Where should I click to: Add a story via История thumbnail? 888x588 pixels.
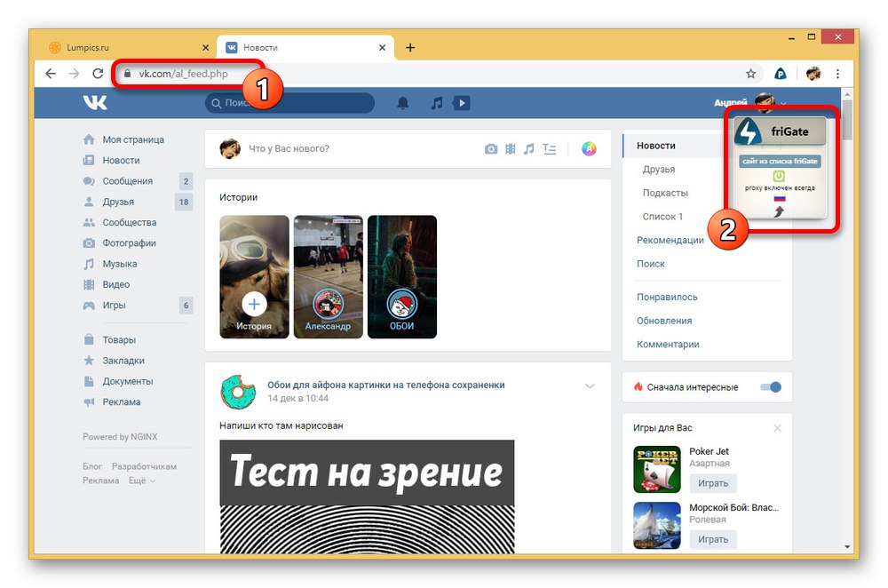[x=254, y=277]
